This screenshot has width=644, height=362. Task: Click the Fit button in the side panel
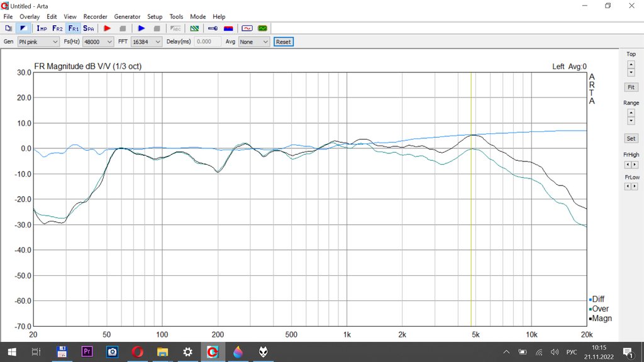pos(631,87)
